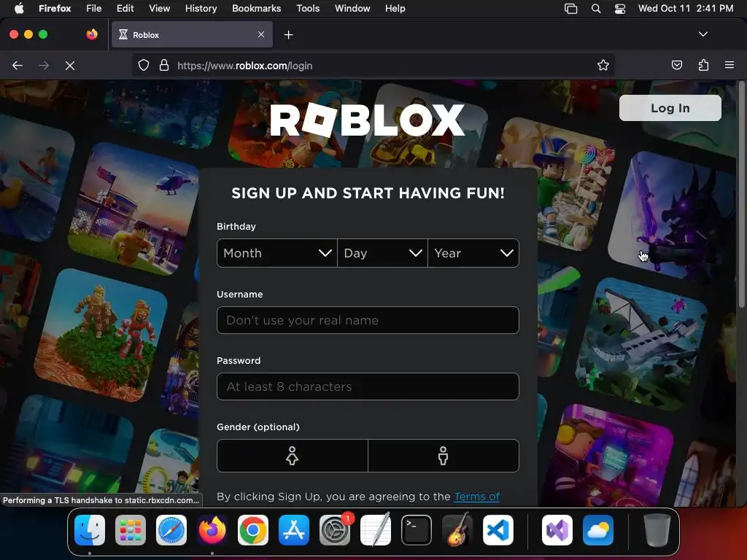
Task: Open the Apple menu
Action: pyautogui.click(x=18, y=8)
